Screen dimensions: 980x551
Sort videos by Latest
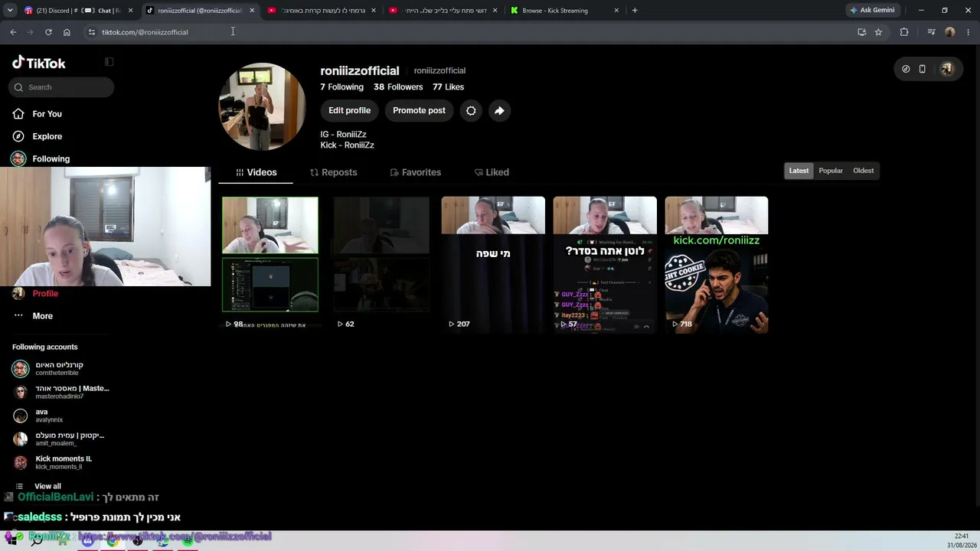799,171
